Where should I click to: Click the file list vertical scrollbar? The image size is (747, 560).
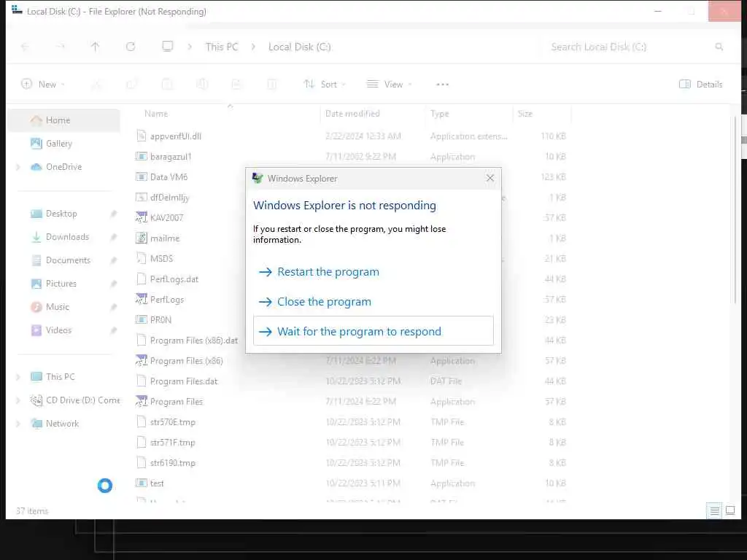(735, 209)
